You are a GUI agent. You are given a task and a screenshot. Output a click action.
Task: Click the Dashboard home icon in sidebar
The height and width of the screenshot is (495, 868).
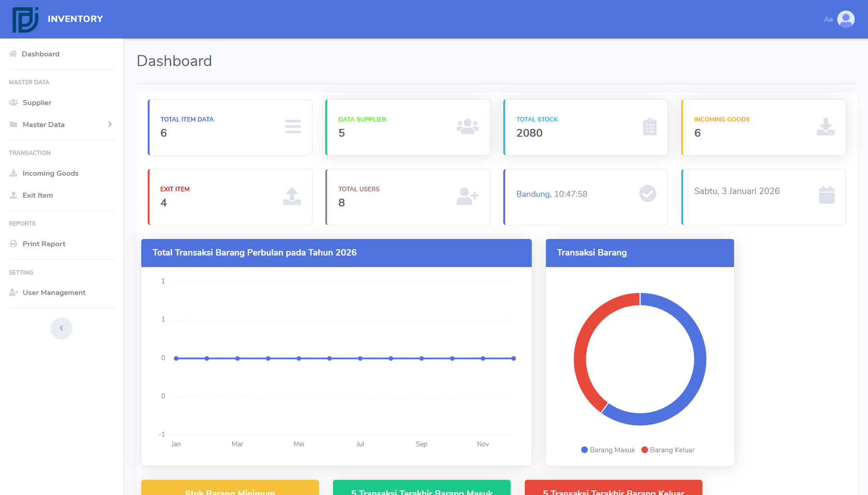[x=13, y=54]
